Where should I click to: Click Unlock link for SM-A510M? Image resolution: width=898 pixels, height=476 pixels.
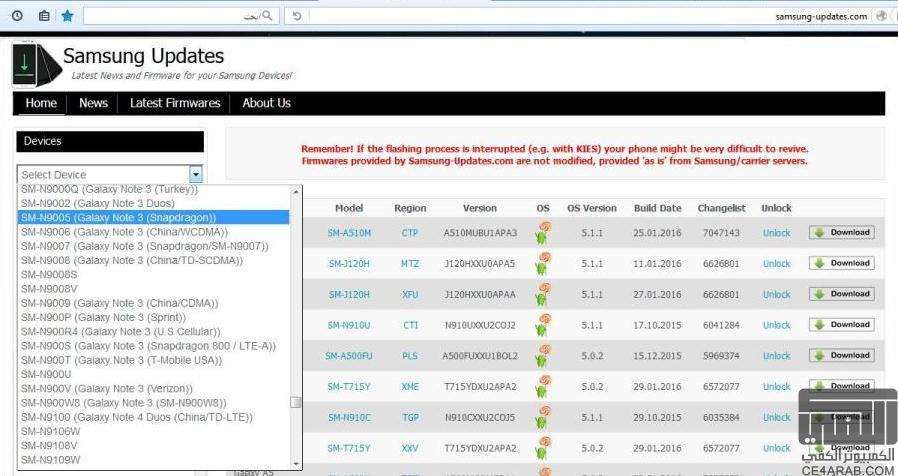pos(776,233)
